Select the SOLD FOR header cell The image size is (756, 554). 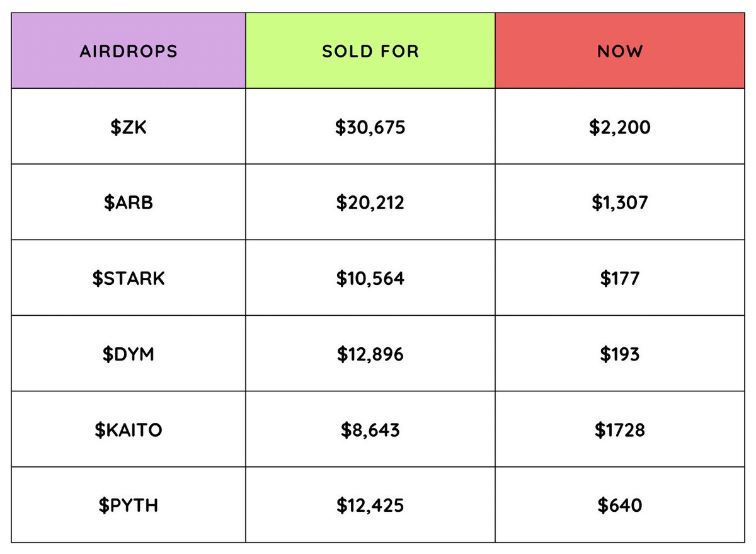370,51
